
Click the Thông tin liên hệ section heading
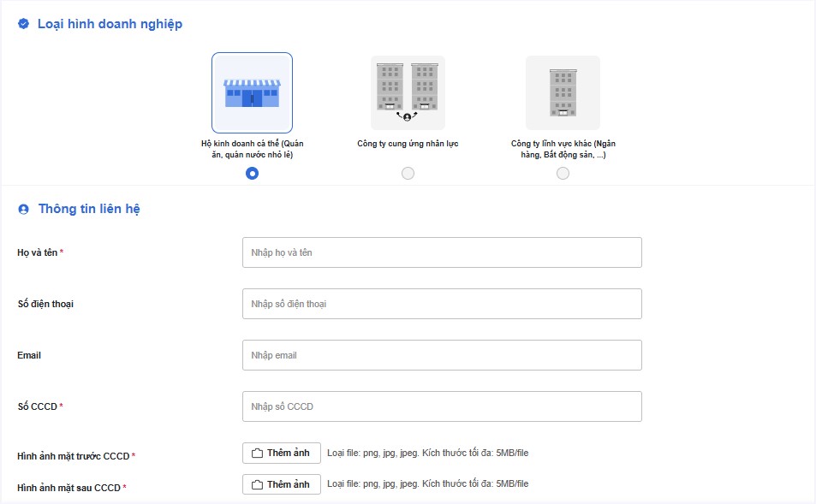(89, 209)
